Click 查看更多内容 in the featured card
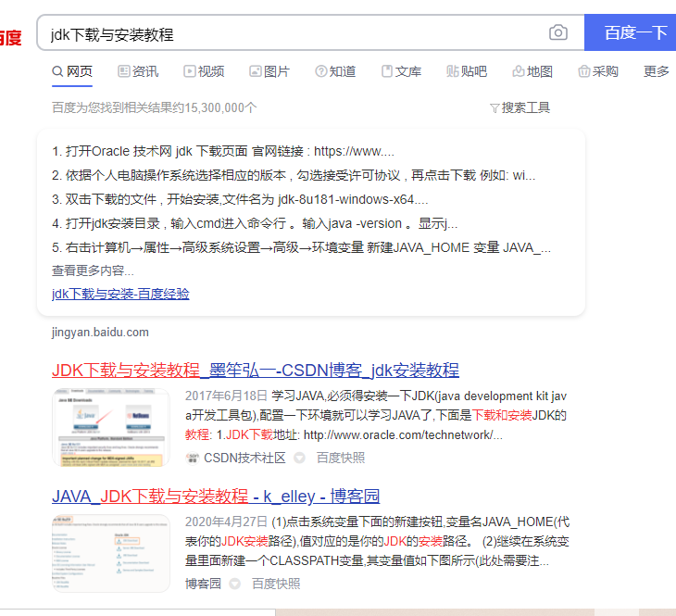The image size is (676, 616). pyautogui.click(x=93, y=270)
